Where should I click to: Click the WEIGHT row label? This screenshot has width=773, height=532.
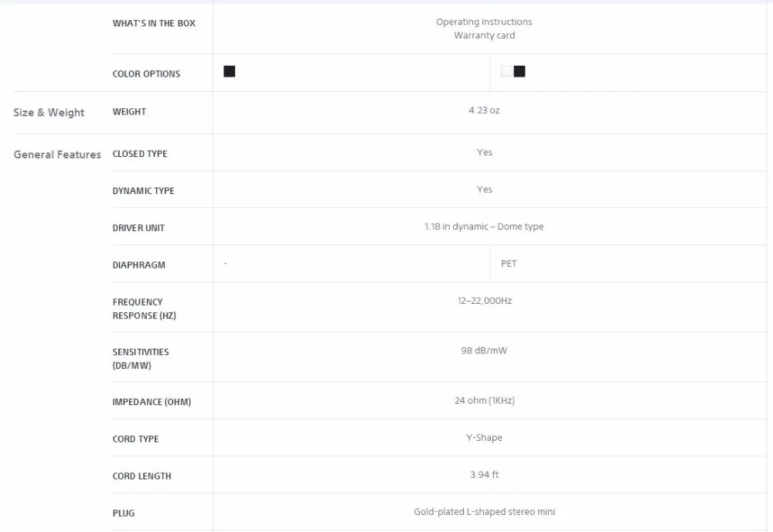129,111
